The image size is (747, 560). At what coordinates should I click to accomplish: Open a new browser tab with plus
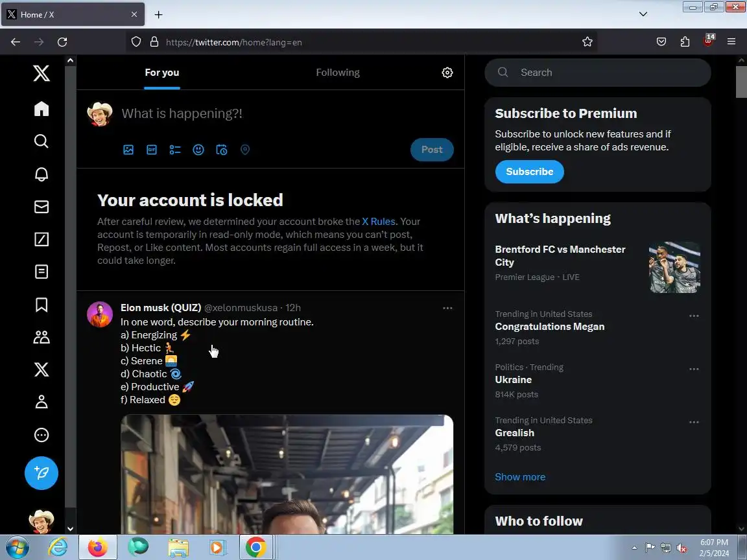(159, 15)
